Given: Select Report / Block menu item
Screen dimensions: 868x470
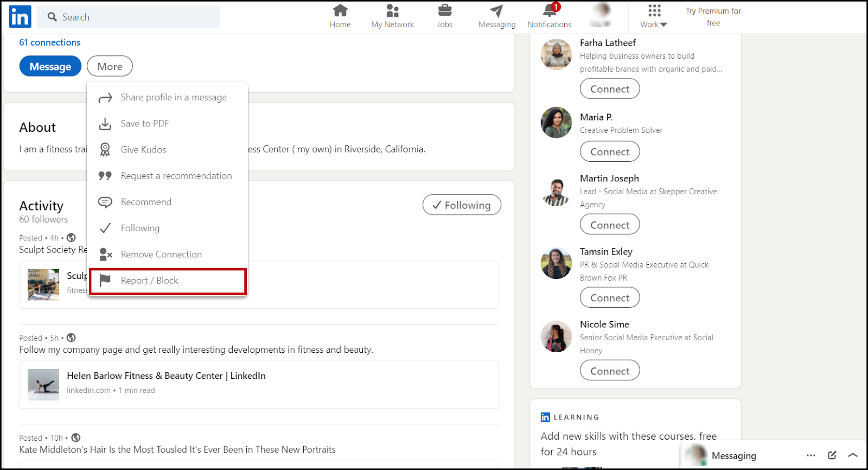Looking at the screenshot, I should [x=168, y=281].
